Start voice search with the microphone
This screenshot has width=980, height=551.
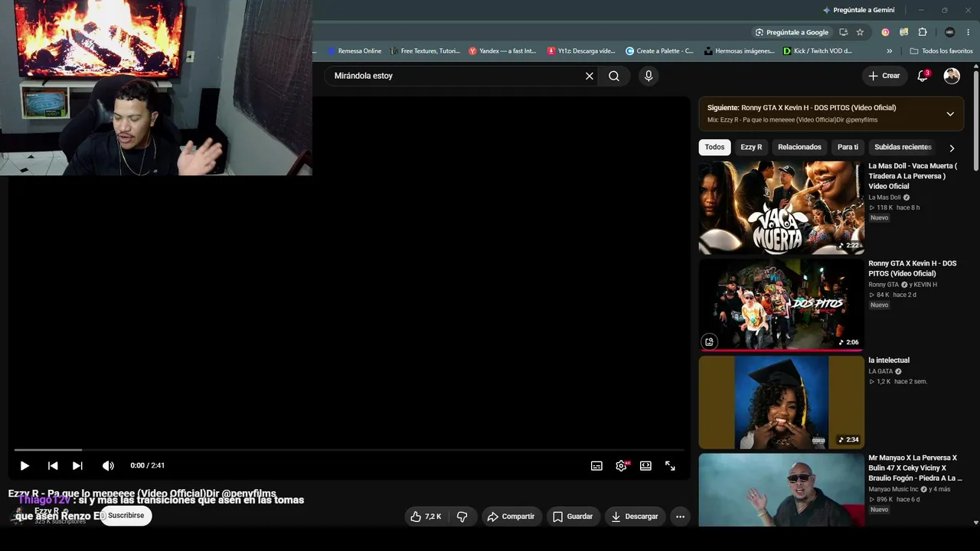pyautogui.click(x=648, y=76)
